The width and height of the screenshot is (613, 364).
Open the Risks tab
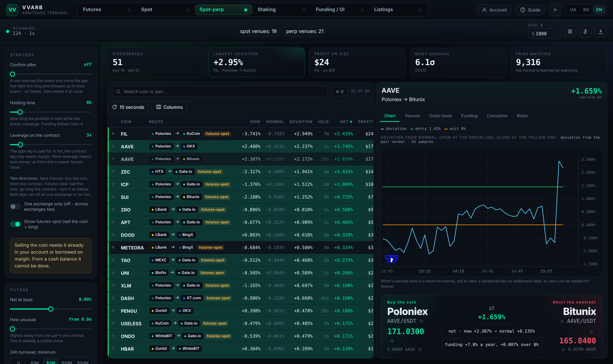522,116
